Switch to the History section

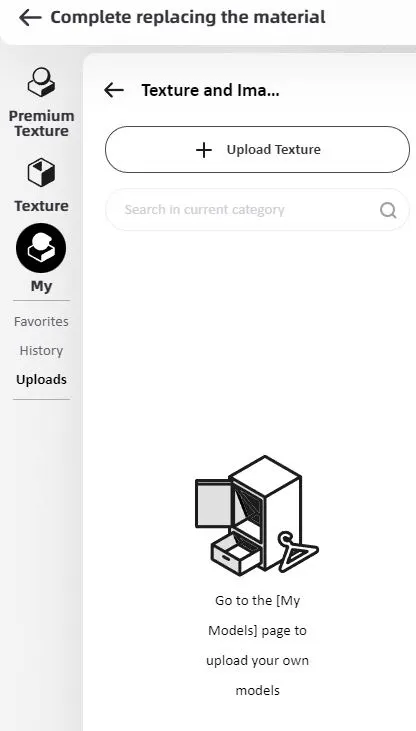coord(41,351)
